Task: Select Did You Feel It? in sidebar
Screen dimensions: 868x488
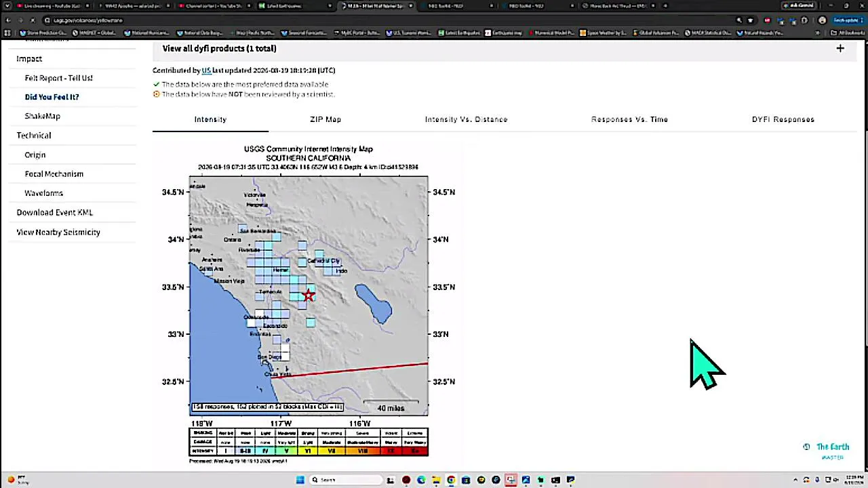Action: click(52, 97)
